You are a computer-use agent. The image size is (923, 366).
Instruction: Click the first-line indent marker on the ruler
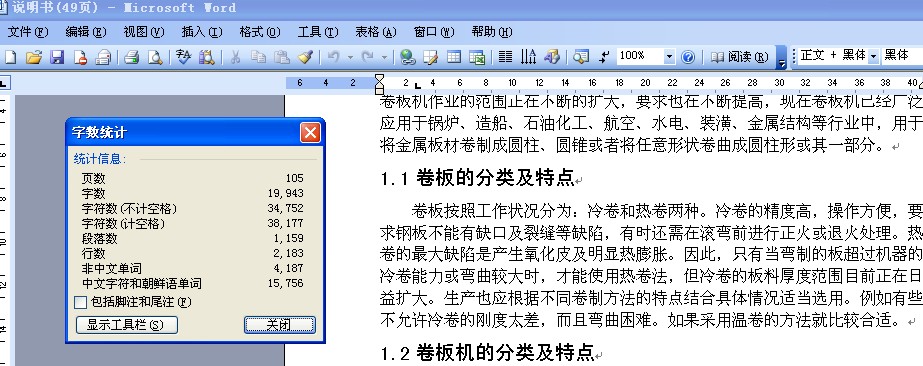[380, 79]
